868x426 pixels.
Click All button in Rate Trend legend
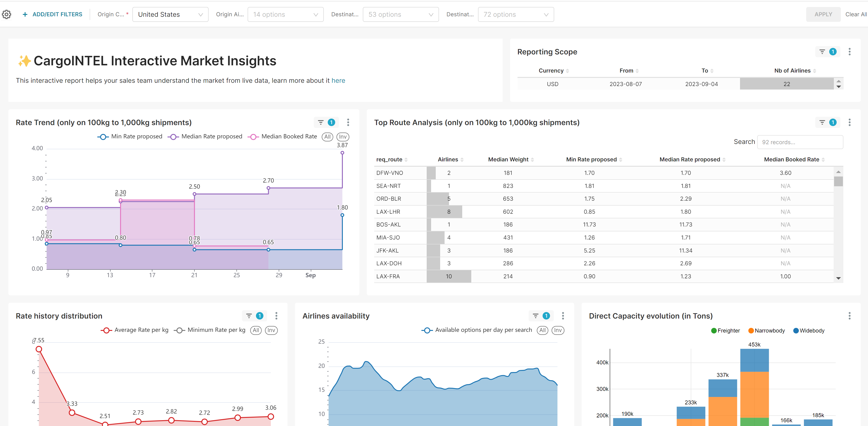tap(327, 136)
